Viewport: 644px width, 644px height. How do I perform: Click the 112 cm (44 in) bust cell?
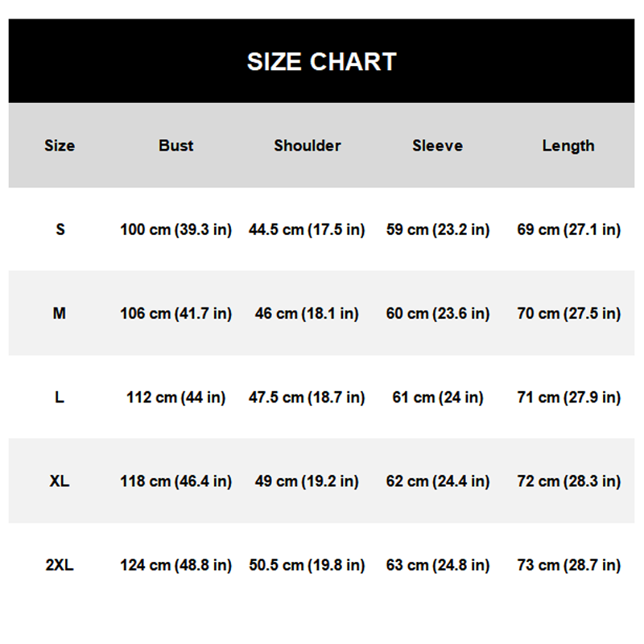click(175, 397)
